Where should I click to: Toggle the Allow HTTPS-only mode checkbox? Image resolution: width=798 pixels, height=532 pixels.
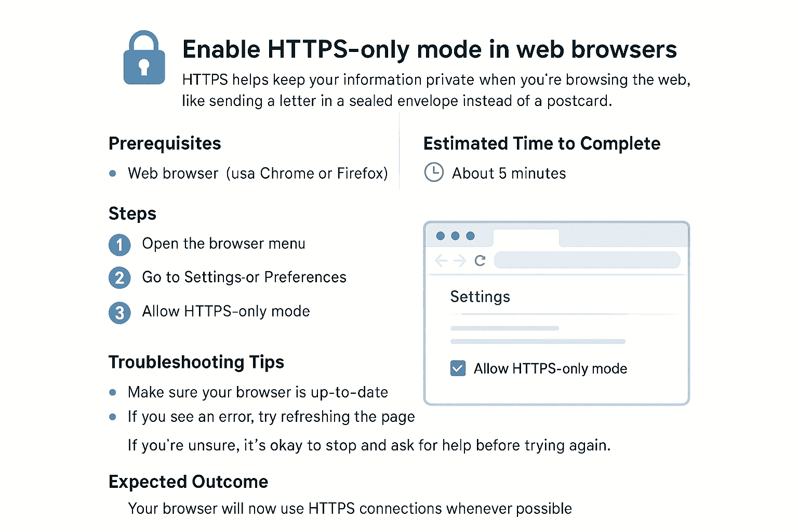pos(458,368)
